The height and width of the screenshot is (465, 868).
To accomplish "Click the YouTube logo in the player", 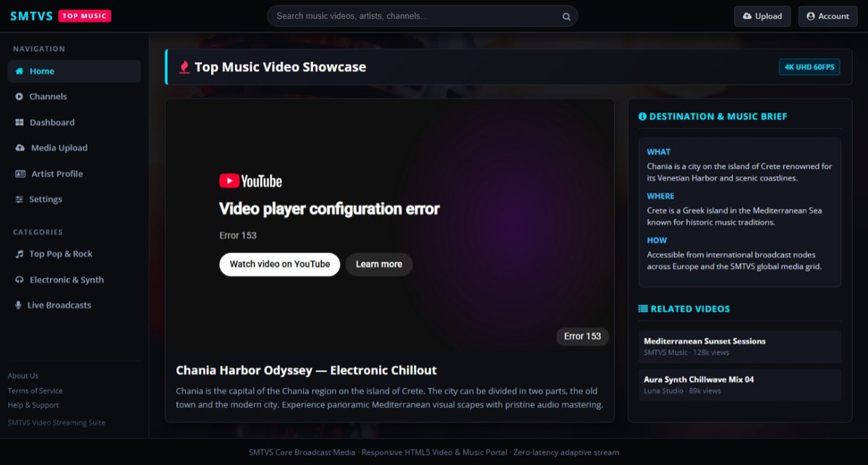I will (250, 181).
